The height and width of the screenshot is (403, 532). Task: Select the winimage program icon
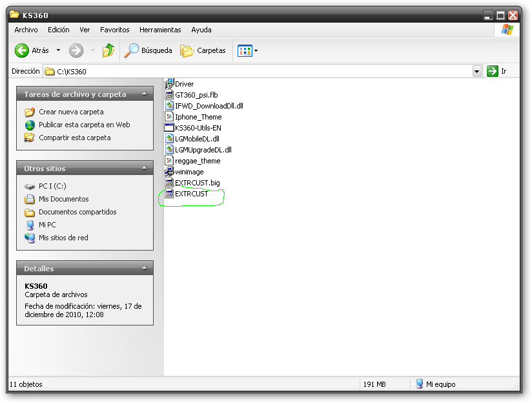pyautogui.click(x=169, y=171)
